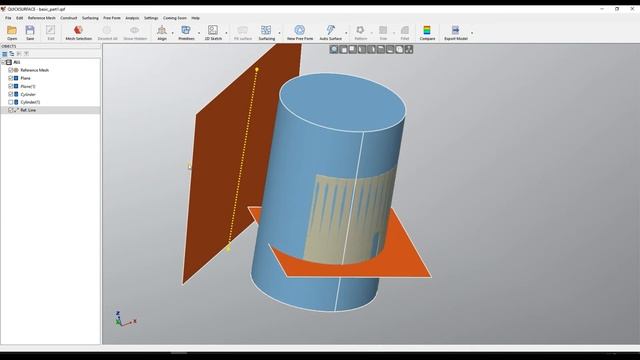Viewport: 640px width, 360px height.
Task: Click the Open folder icon
Action: coord(12,30)
